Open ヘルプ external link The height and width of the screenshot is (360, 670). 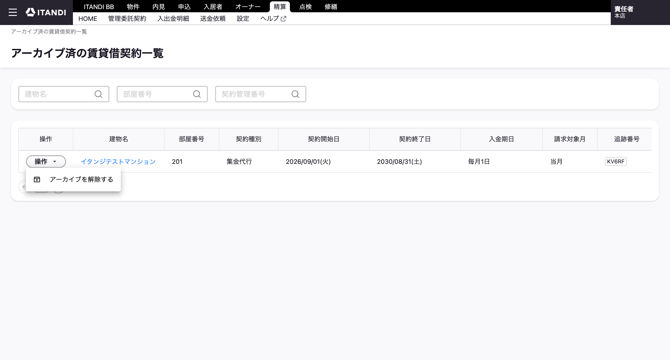[x=273, y=19]
